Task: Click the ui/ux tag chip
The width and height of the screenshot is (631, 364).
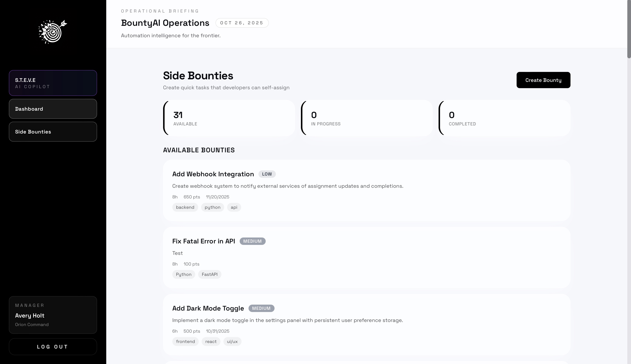Action: tap(232, 342)
